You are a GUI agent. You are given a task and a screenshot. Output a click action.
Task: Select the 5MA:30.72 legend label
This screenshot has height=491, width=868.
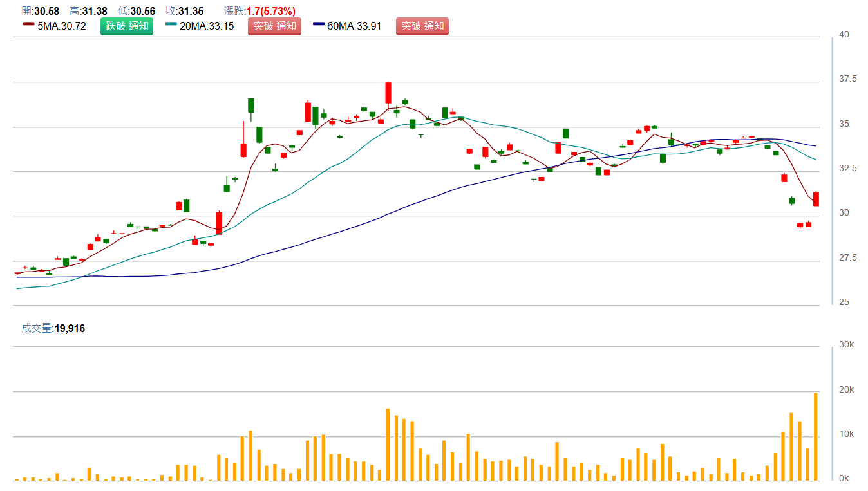tap(62, 26)
